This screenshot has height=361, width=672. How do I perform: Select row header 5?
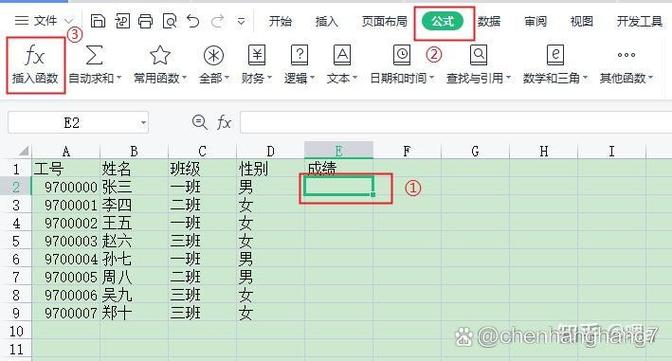[16, 241]
